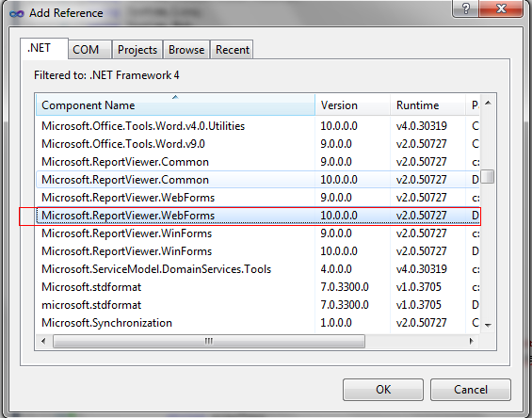Select lowercase microsoft.stdformat row
This screenshot has height=418, width=532.
(x=258, y=305)
